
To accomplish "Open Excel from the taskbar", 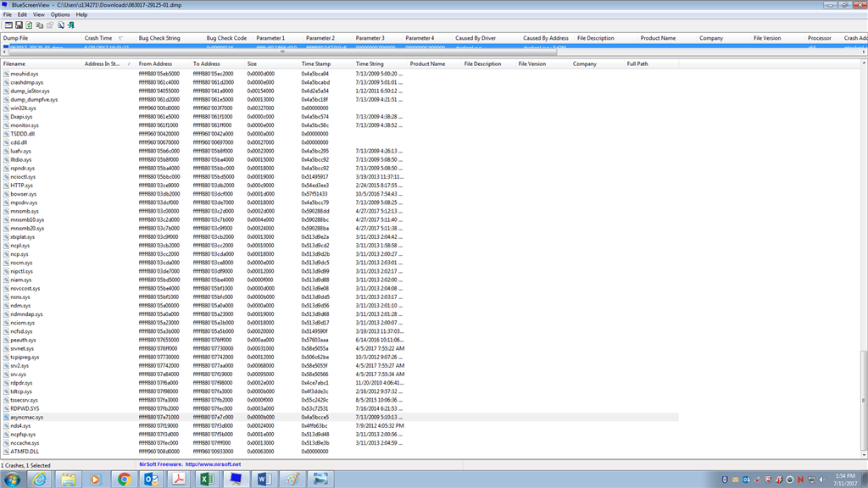I will 208,480.
